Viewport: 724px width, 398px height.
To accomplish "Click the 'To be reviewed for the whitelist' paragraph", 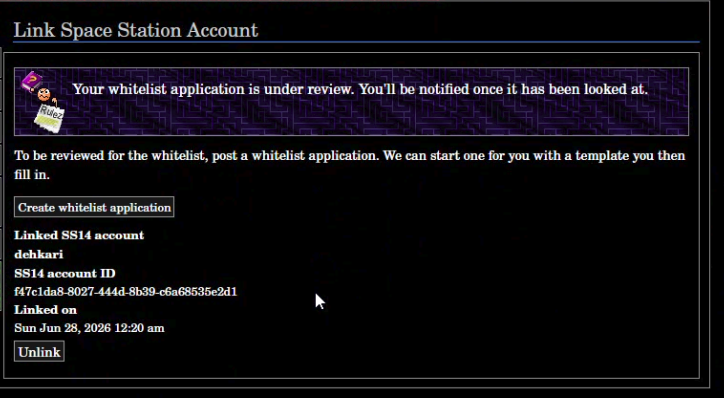I will click(350, 165).
